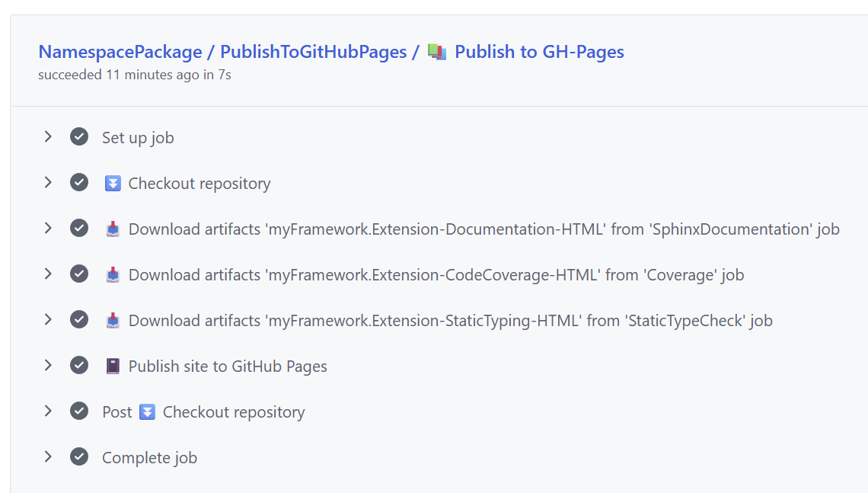
Task: Click the down-arrow emoji in Post Checkout repository
Action: coord(148,412)
